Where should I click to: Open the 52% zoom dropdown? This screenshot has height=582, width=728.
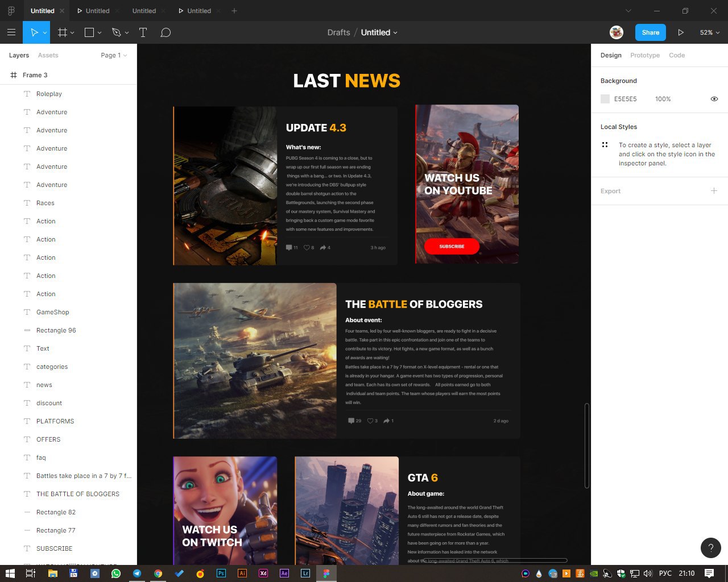click(x=710, y=32)
